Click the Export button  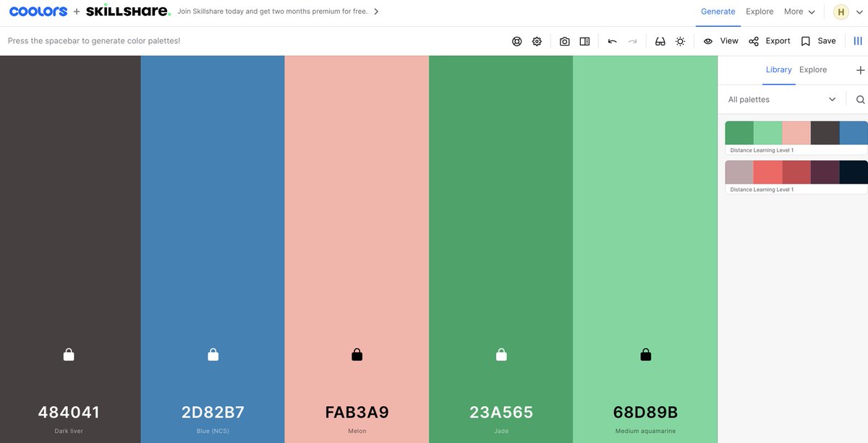coord(770,41)
